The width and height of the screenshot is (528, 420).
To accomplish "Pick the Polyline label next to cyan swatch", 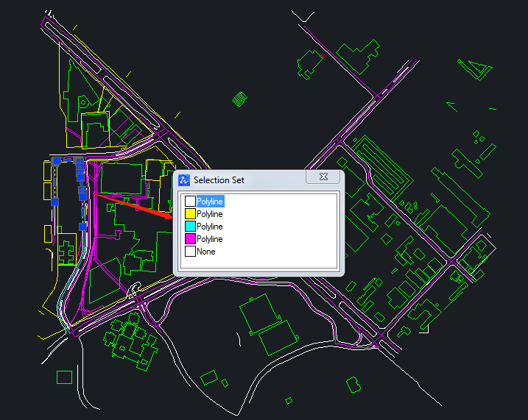I will point(210,227).
